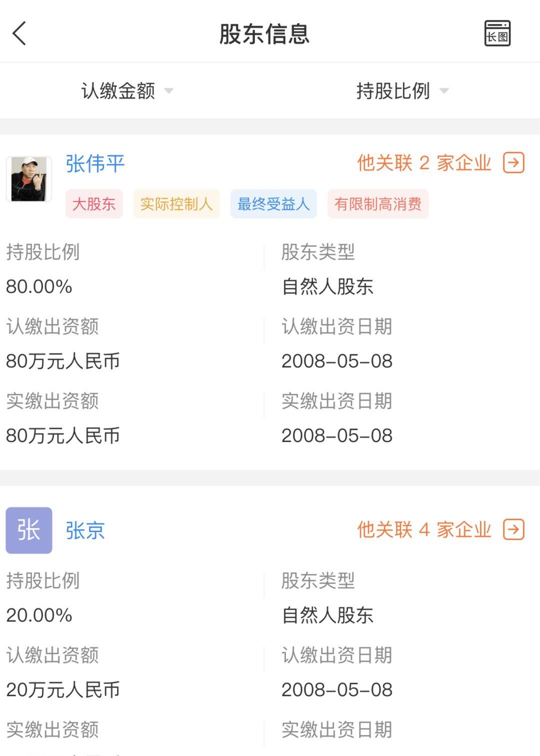This screenshot has height=756, width=540.
Task: Open arrow icon next to 他关联 4 家企业
Action: (x=513, y=529)
